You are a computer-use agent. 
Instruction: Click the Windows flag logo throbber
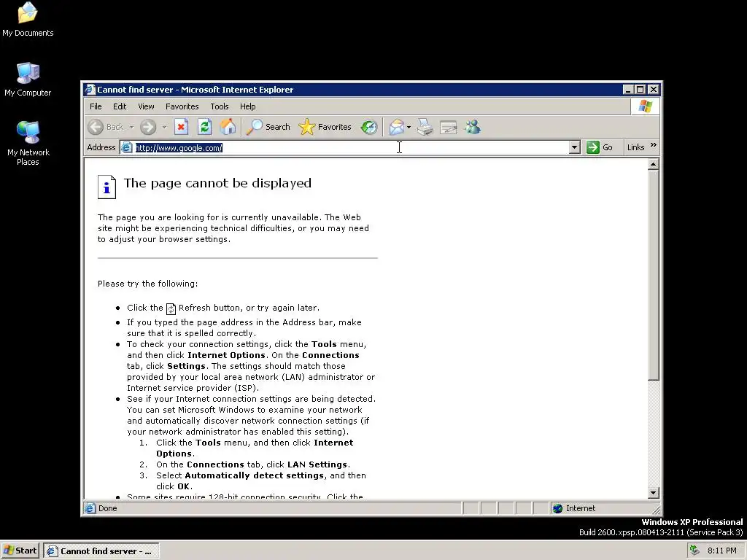645,106
